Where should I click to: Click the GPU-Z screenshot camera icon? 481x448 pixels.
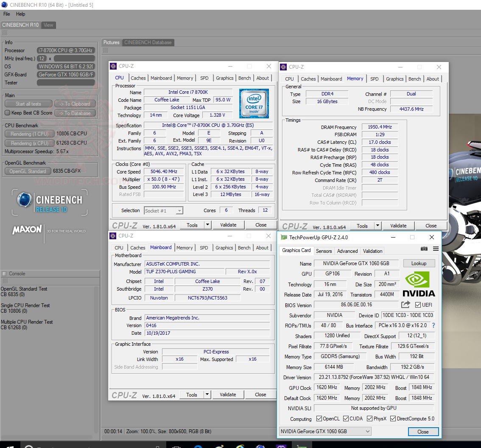click(x=424, y=249)
